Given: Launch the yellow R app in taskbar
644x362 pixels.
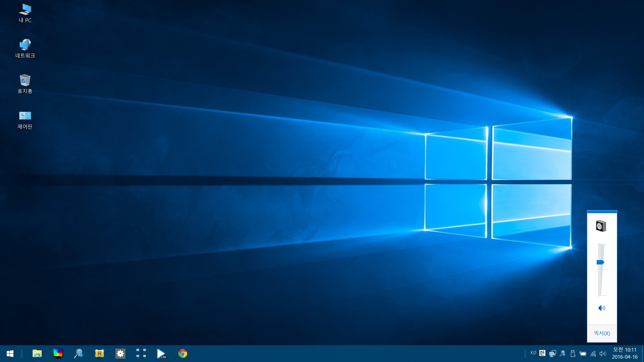Looking at the screenshot, I should [x=99, y=354].
